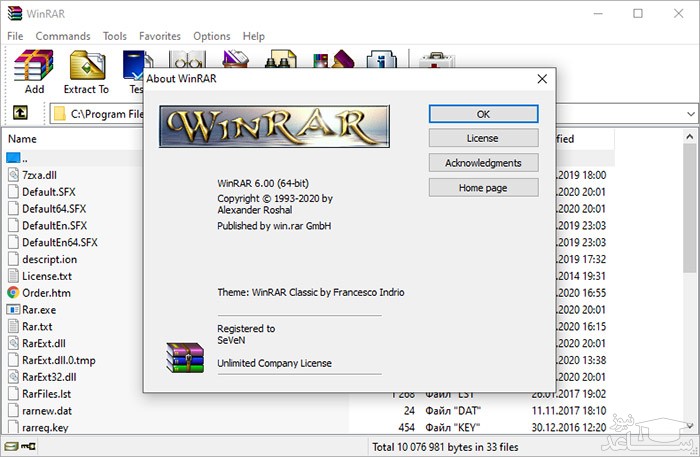The height and width of the screenshot is (457, 700).
Task: Open the Options menu
Action: [211, 36]
